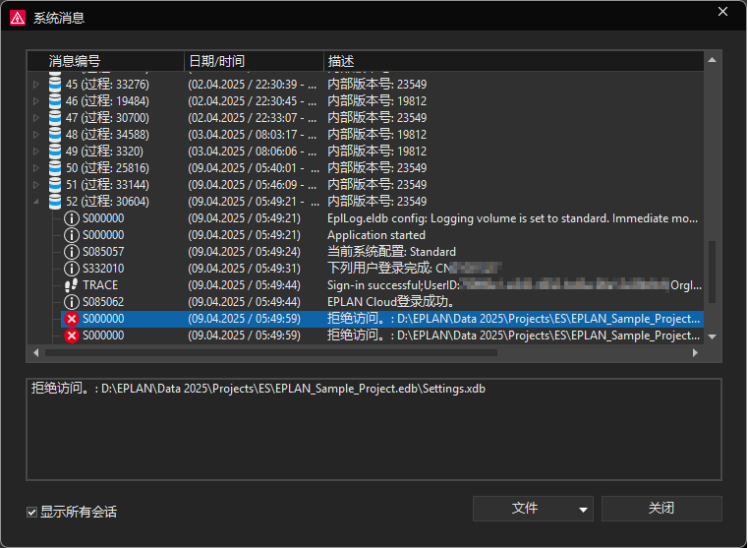The width and height of the screenshot is (748, 548).
Task: Sort by the 描述 column header
Action: coord(514,61)
